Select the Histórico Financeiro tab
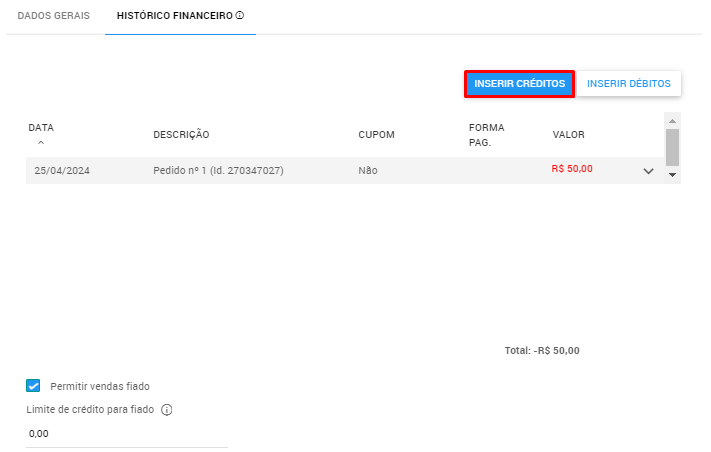The width and height of the screenshot is (711, 452). click(x=175, y=17)
